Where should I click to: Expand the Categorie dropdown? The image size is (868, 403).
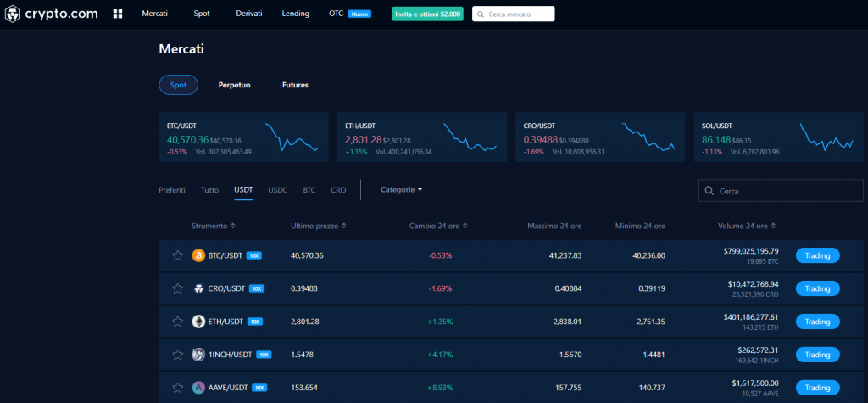401,189
